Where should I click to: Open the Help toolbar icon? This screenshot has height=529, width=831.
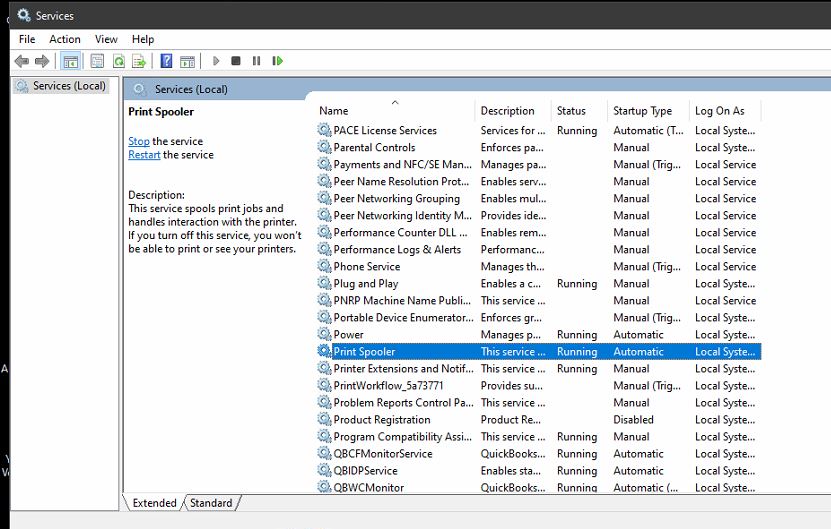(x=166, y=61)
